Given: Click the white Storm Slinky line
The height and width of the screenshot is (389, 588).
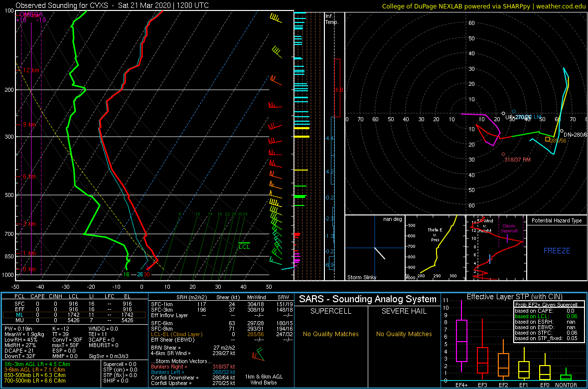Looking at the screenshot, I should 380,253.
